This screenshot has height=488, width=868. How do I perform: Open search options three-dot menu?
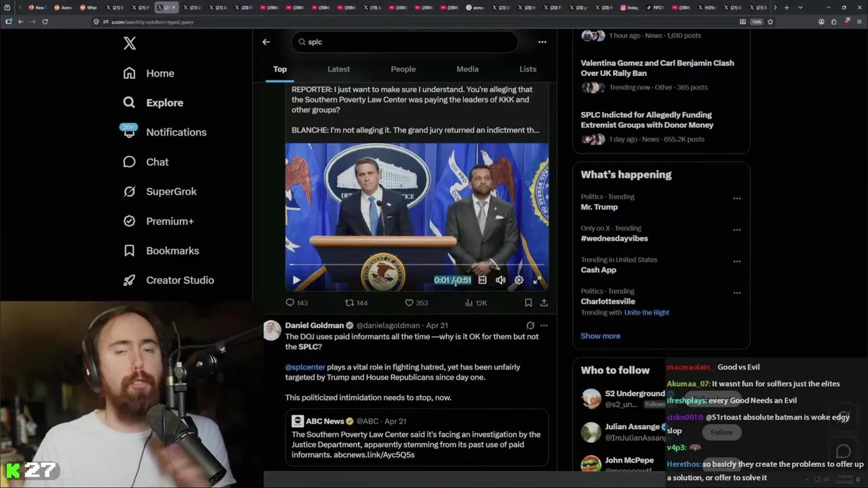coord(542,42)
